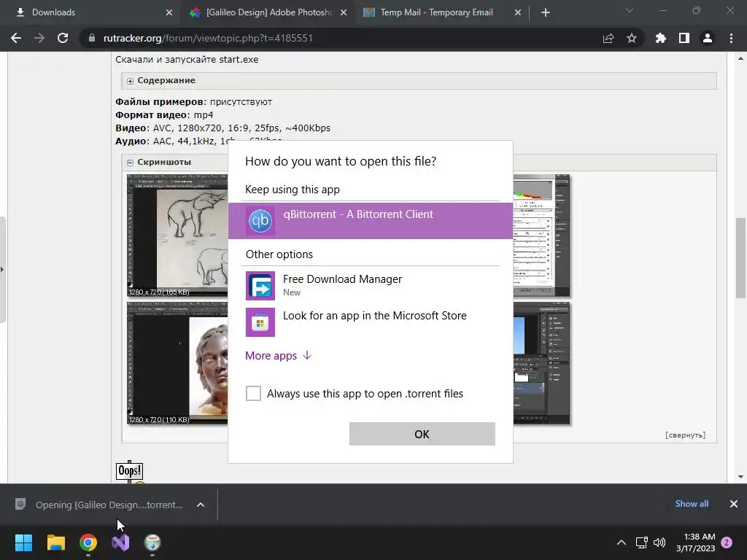Viewport: 747px width, 560px height.
Task: Open the notification center badge
Action: (727, 542)
